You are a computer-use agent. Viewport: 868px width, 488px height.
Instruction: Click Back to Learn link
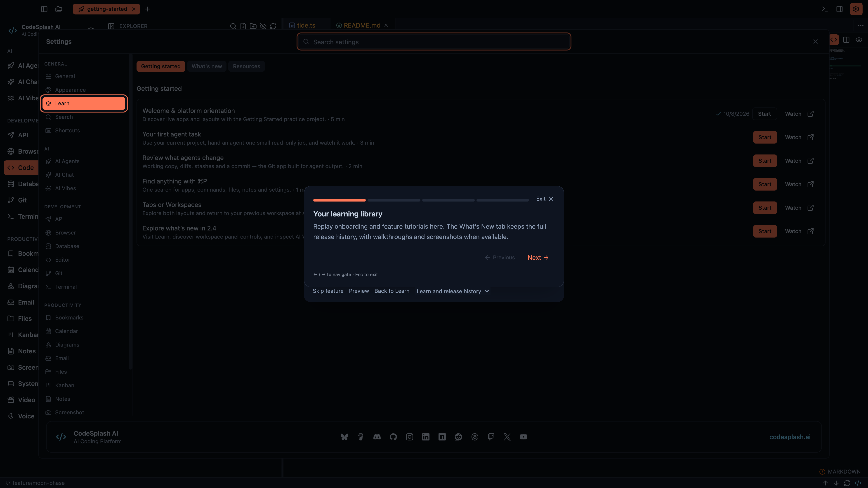392,291
